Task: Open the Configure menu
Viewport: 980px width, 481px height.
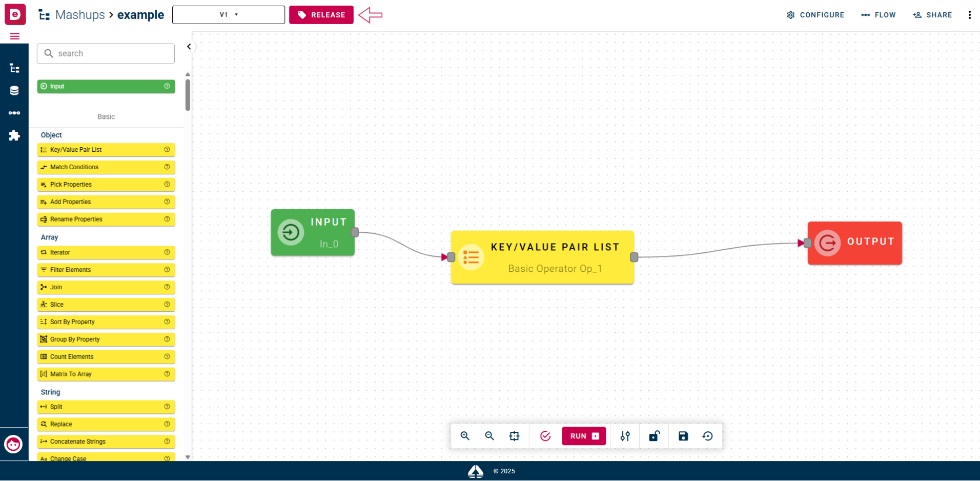Action: tap(815, 15)
